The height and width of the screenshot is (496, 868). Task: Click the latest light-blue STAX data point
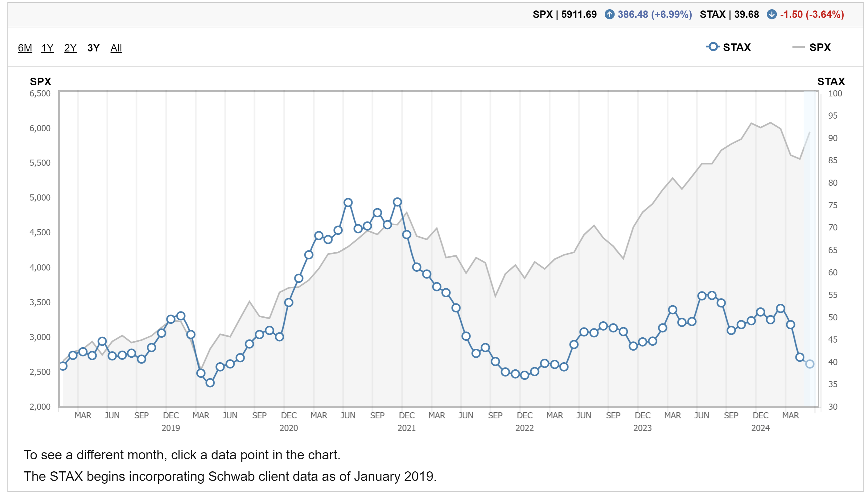coord(809,364)
